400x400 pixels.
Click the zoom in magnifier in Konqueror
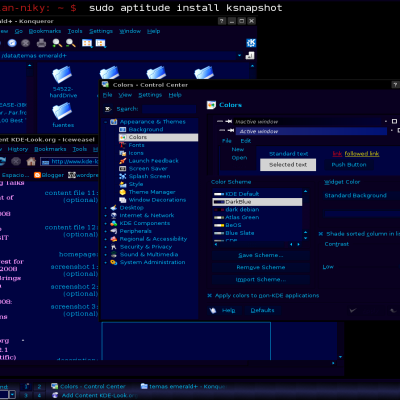[57, 43]
